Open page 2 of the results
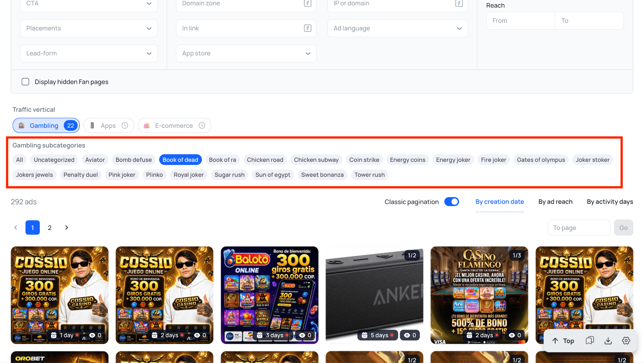Viewport: 644px width, 363px height. (50, 228)
